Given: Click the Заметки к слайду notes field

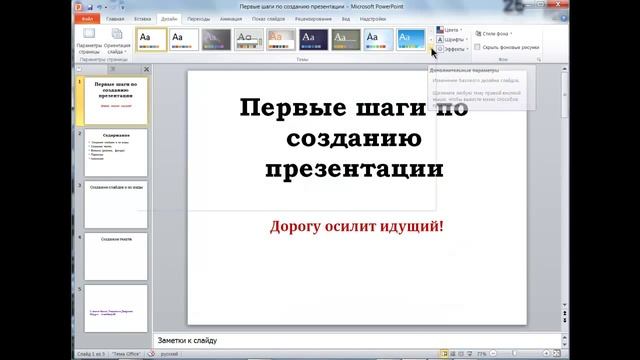Looking at the screenshot, I should (x=357, y=340).
